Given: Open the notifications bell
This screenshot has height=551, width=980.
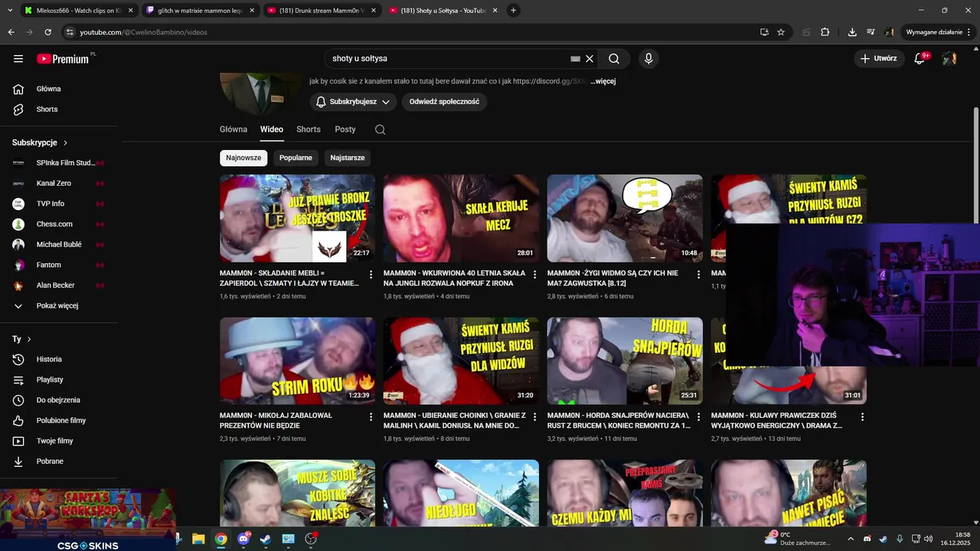Looking at the screenshot, I should pos(920,58).
